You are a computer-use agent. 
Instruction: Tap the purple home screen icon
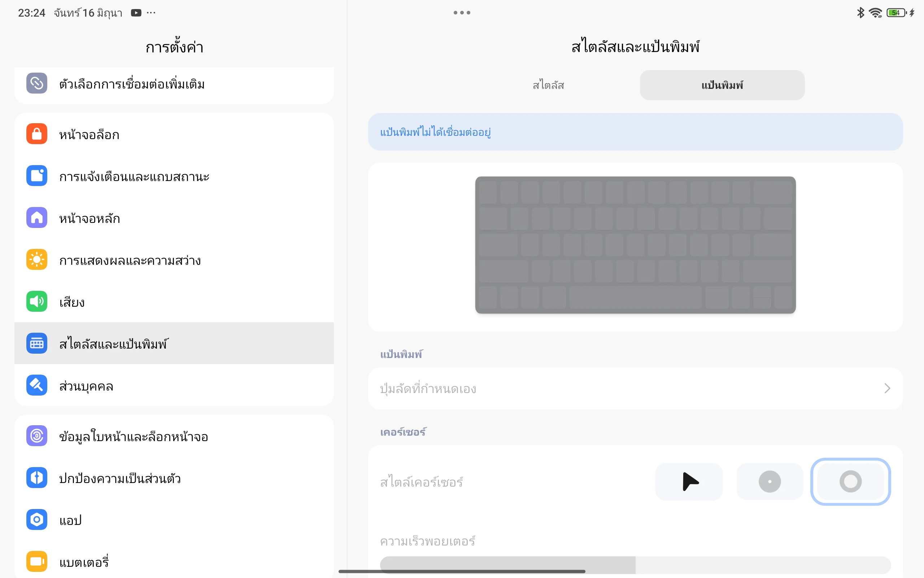point(37,217)
